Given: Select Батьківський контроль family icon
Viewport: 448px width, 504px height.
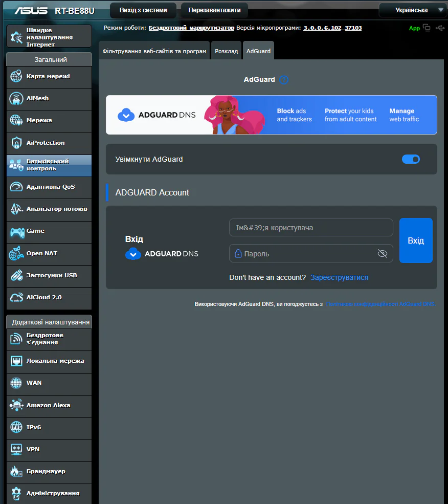Looking at the screenshot, I should pos(16,165).
